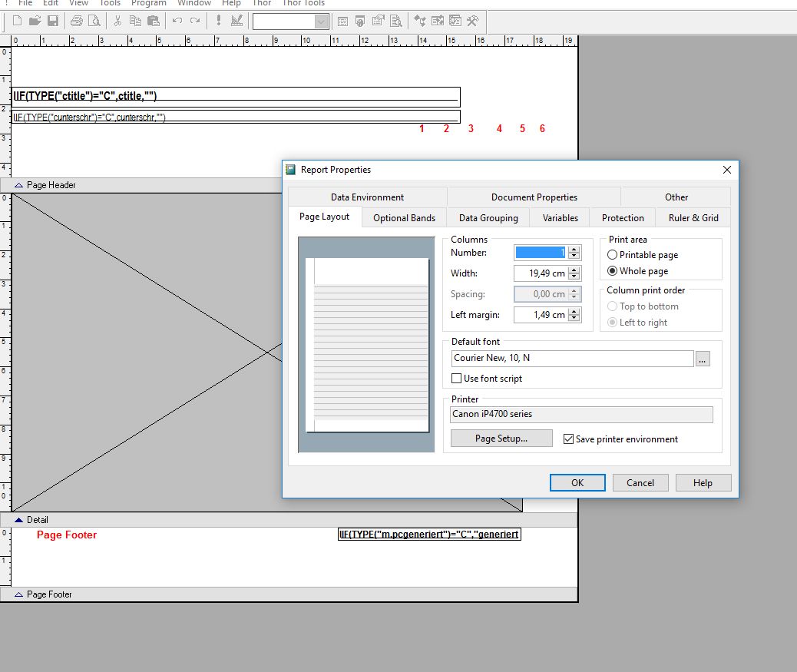Increase the Columns Number spinner

tap(575, 249)
